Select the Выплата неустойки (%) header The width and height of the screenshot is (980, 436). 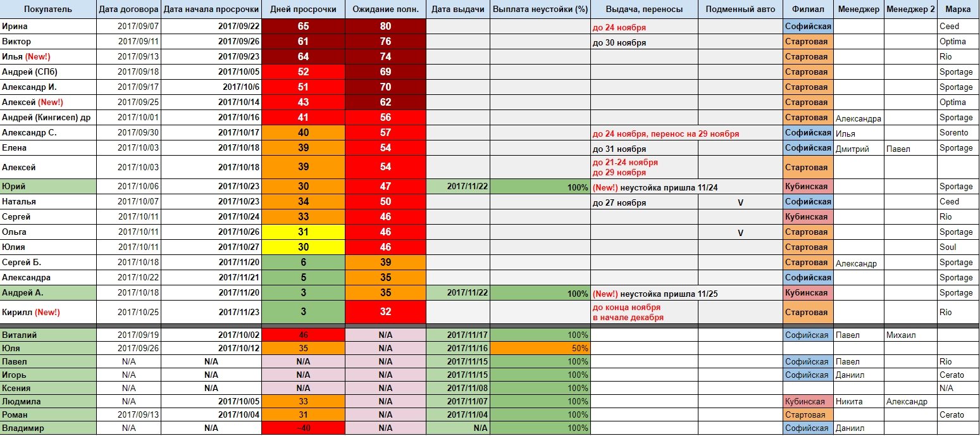tap(540, 9)
